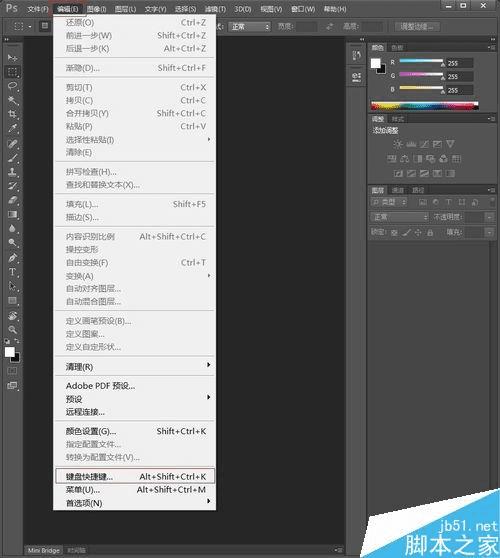Select the Magic Wand tool

pos(12,100)
